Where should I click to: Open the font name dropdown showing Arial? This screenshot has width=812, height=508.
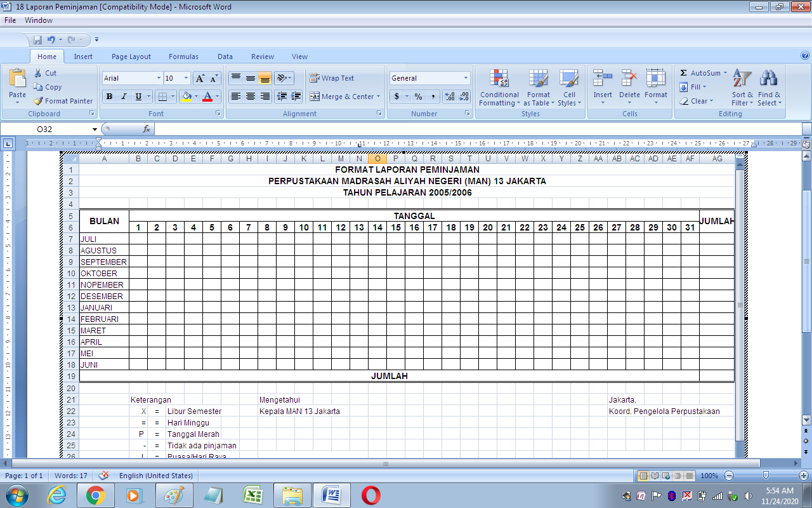(x=159, y=78)
